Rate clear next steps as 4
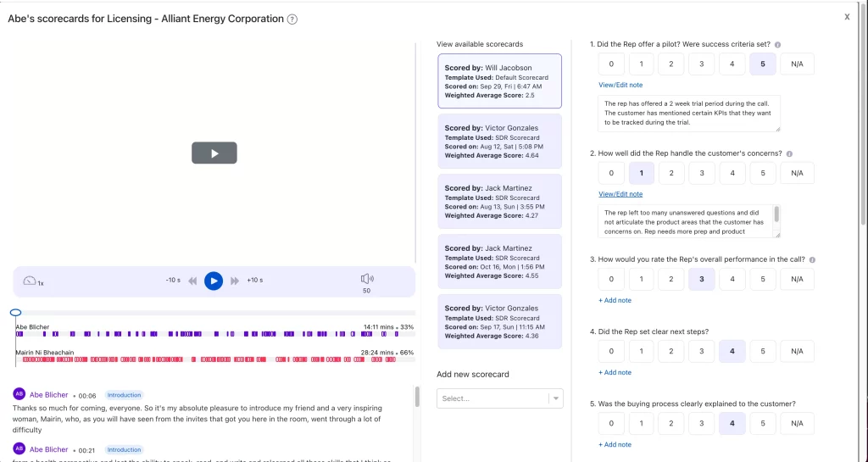This screenshot has height=462, width=868. (x=732, y=351)
